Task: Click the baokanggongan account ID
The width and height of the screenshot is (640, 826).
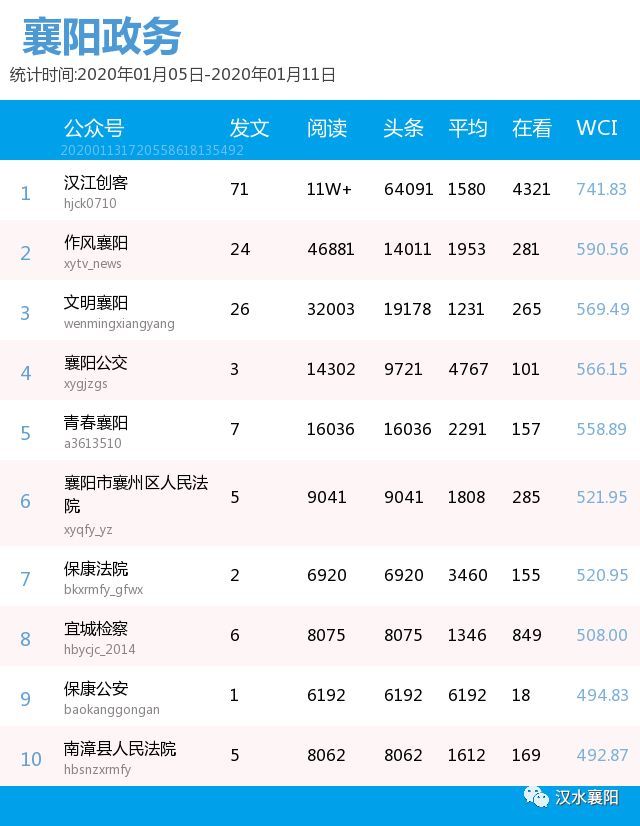Action: tap(112, 710)
